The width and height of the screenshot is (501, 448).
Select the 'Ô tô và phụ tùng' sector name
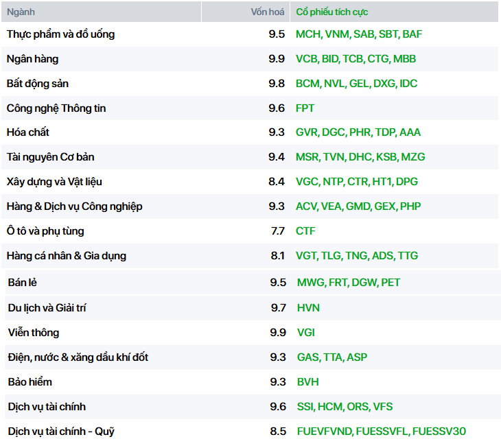(x=45, y=231)
